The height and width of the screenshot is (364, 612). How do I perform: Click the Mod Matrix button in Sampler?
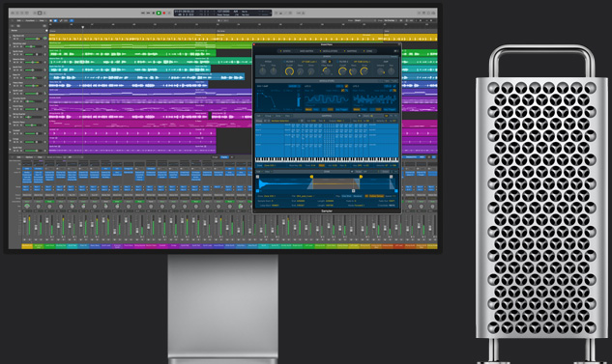(x=306, y=51)
